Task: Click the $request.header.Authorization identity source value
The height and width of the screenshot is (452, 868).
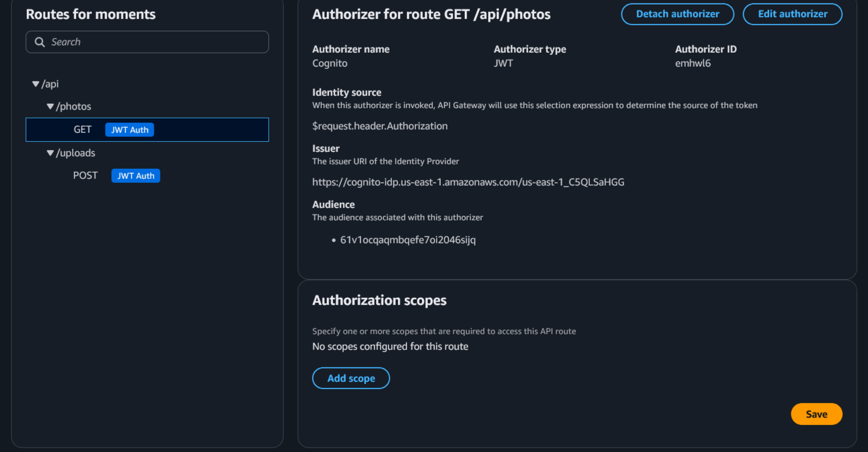Action: click(x=380, y=126)
